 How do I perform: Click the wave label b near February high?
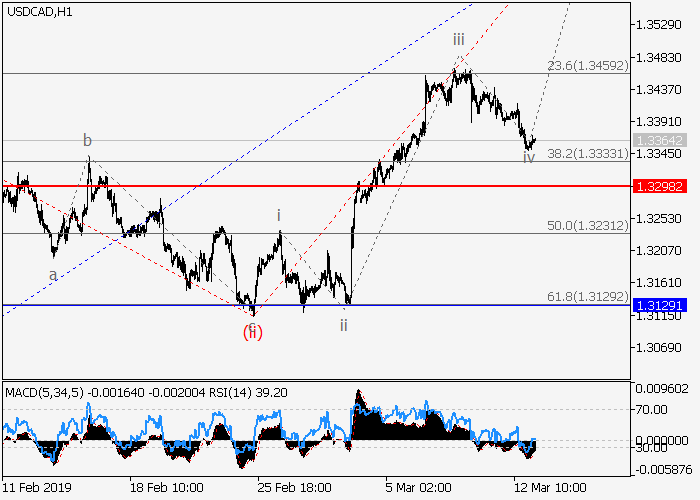point(88,140)
